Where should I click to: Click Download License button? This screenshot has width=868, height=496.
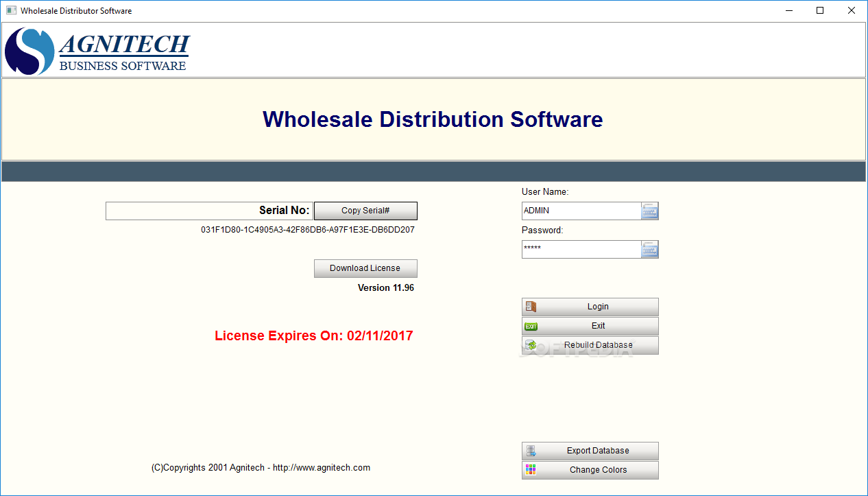(x=365, y=268)
